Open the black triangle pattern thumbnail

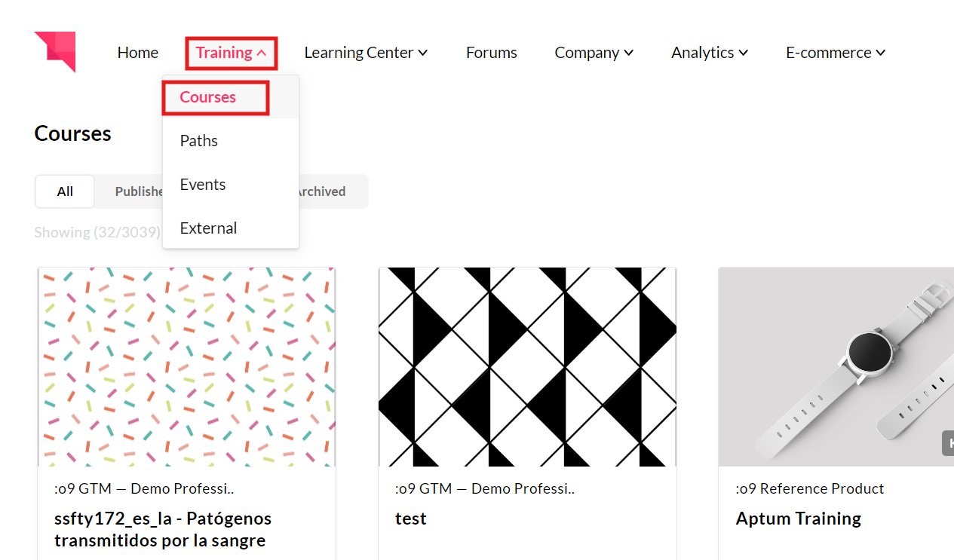pyautogui.click(x=527, y=367)
